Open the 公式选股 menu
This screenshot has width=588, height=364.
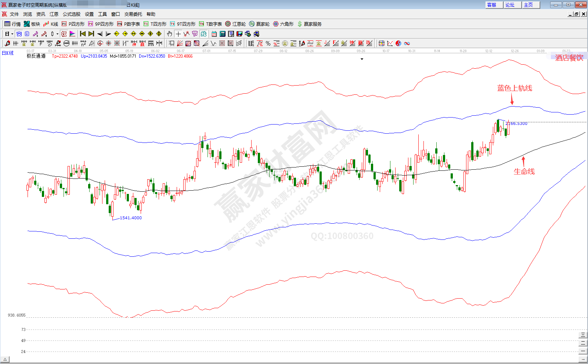click(x=71, y=14)
